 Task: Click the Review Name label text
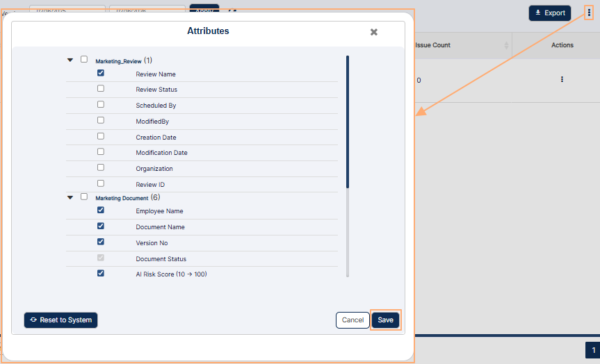pos(156,74)
